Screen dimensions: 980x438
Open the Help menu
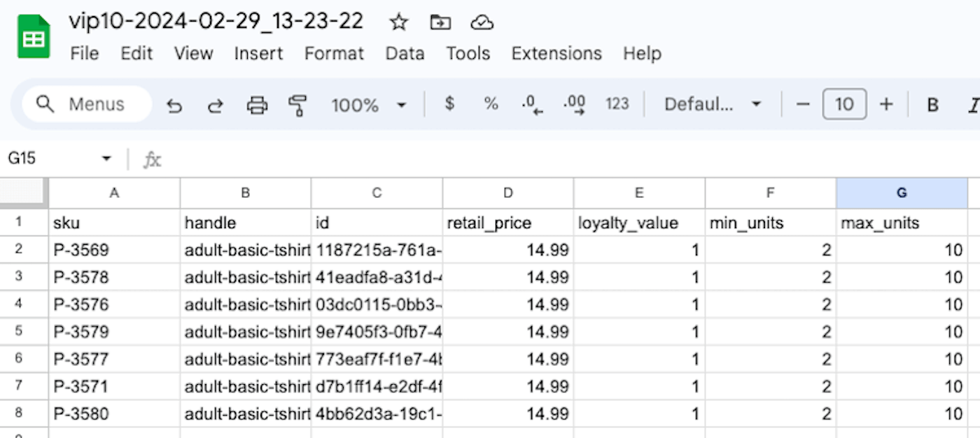pyautogui.click(x=642, y=54)
